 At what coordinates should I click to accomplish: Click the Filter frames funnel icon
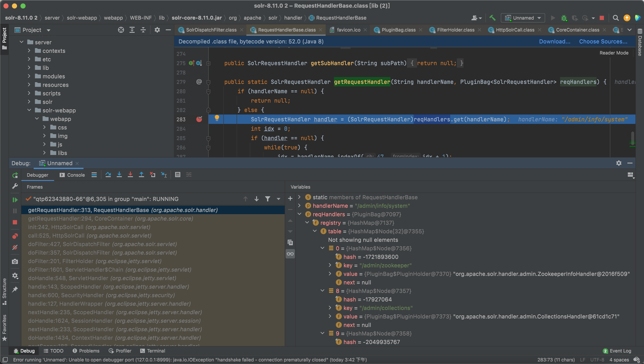[x=267, y=199]
